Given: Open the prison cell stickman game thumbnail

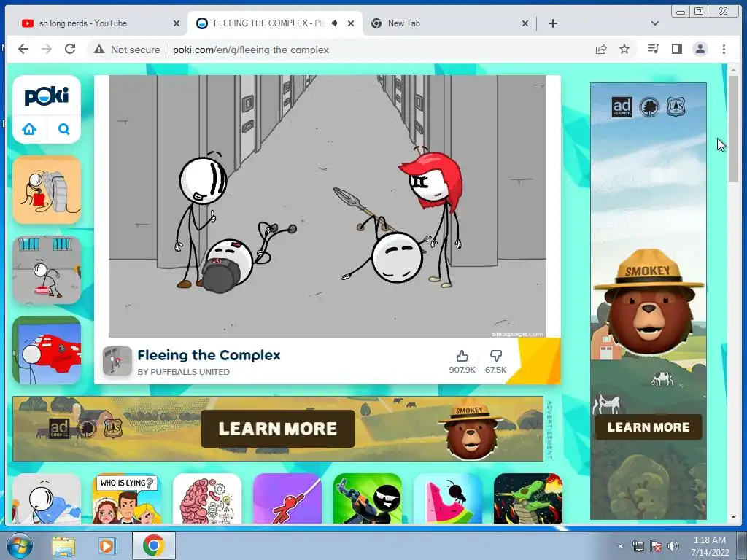Looking at the screenshot, I should pos(47,270).
